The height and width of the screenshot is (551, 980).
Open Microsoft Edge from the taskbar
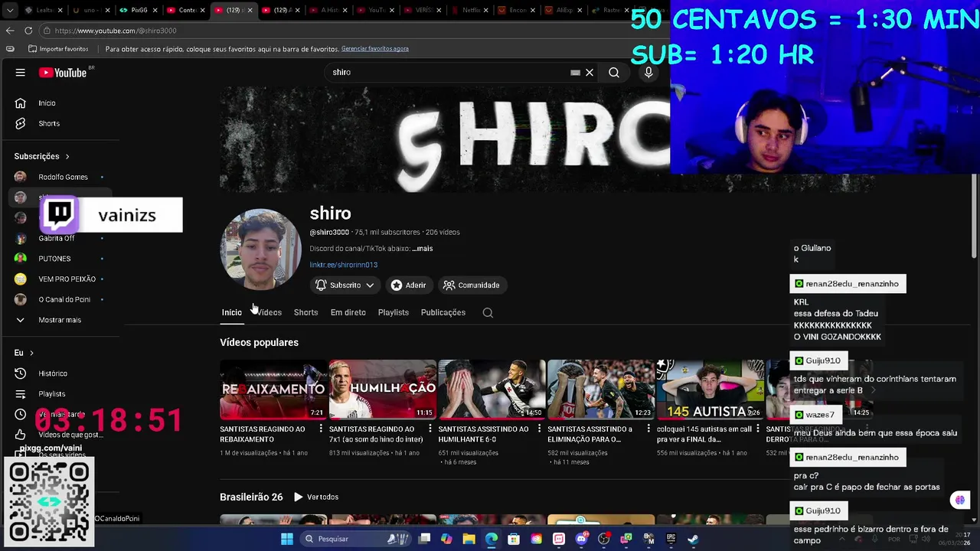(492, 539)
